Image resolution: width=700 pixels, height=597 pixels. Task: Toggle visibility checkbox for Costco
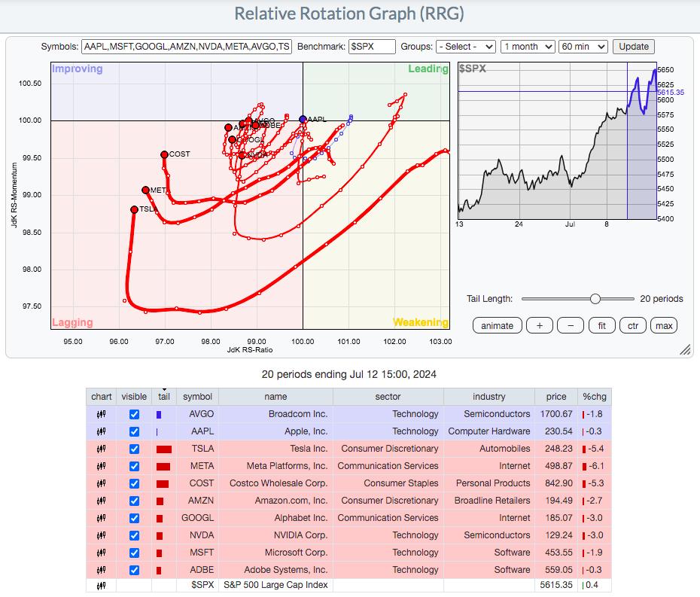(x=134, y=483)
